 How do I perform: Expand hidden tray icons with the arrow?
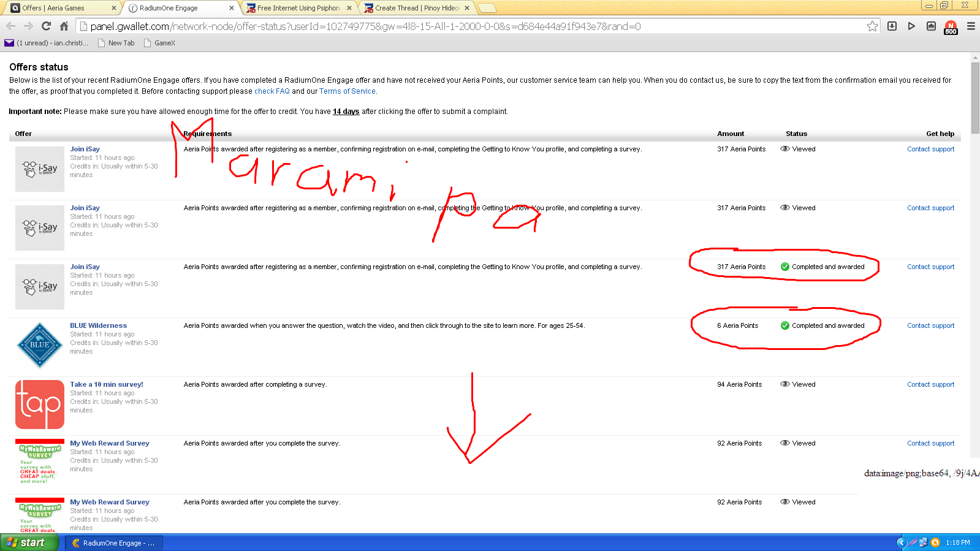pyautogui.click(x=901, y=542)
